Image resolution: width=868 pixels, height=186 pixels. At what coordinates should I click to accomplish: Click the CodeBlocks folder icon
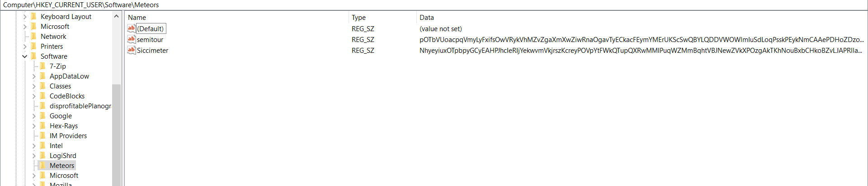pos(43,96)
